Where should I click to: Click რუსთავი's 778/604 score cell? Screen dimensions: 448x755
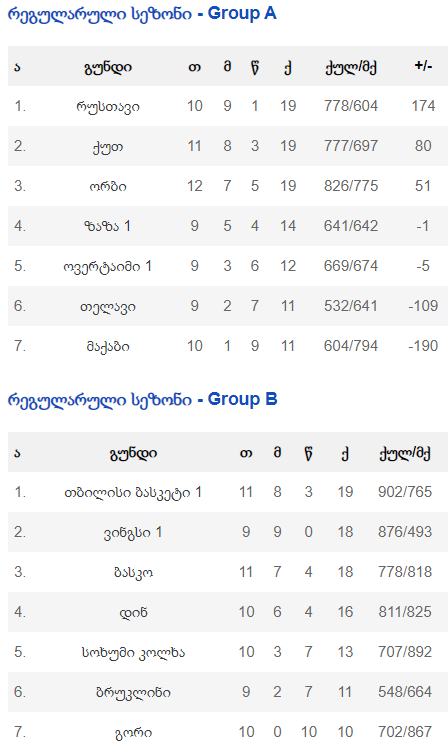tap(351, 106)
